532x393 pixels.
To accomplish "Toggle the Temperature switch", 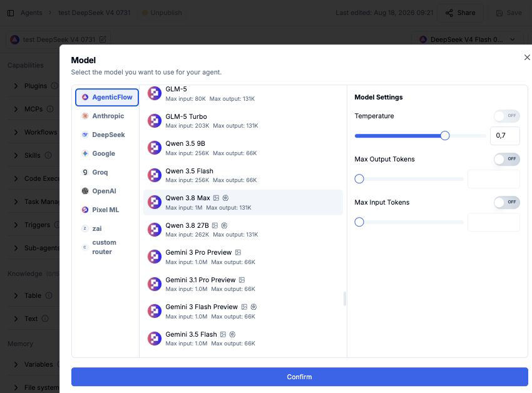I will point(506,116).
